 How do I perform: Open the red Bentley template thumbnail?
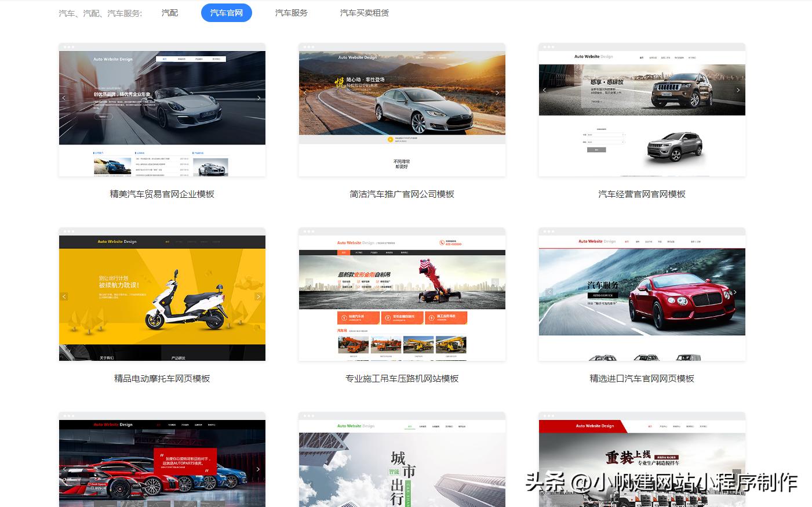pos(642,294)
